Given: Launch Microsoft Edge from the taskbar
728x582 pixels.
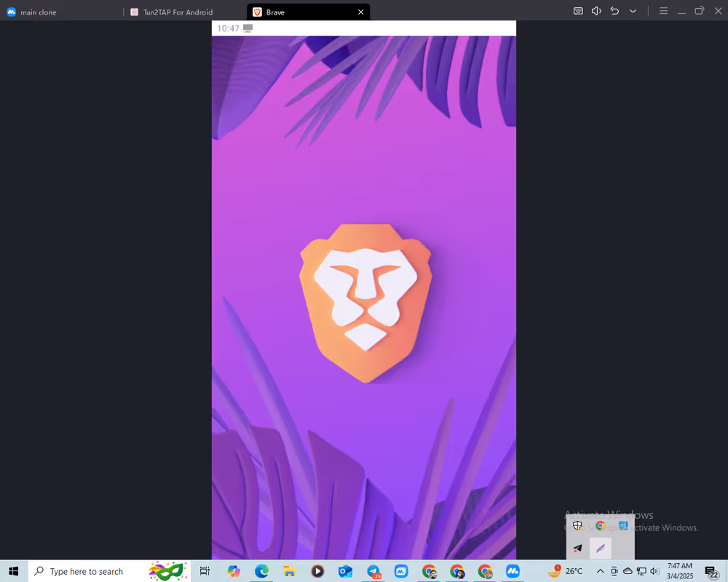Looking at the screenshot, I should 261,572.
